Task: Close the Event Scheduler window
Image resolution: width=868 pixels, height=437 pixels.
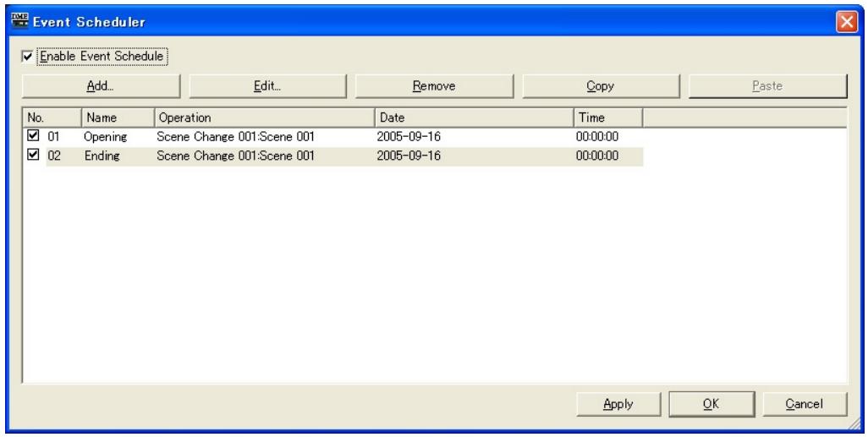Action: pos(846,22)
